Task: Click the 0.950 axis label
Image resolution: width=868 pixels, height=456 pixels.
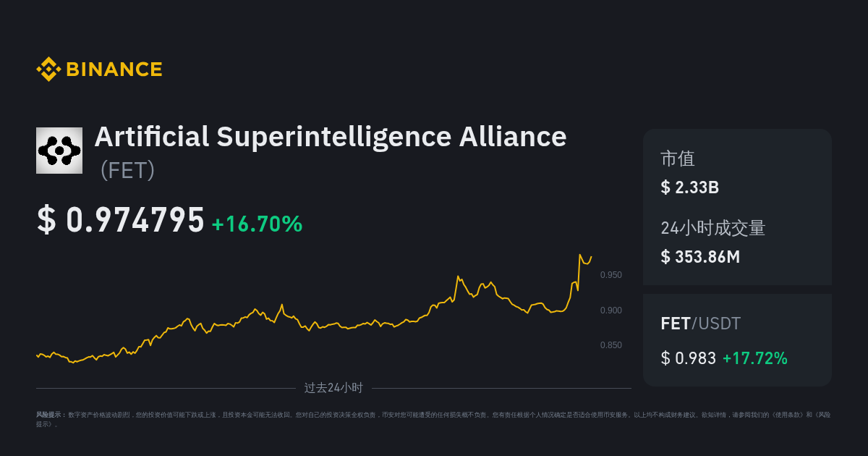Action: click(x=611, y=275)
